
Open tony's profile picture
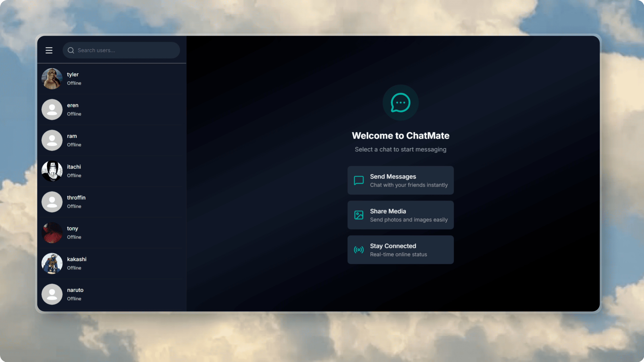point(52,233)
